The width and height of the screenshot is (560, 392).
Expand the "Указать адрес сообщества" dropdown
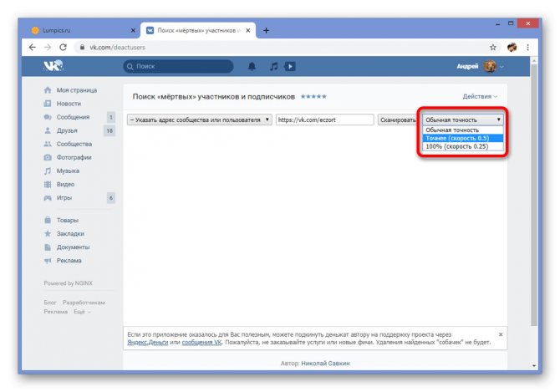click(200, 120)
